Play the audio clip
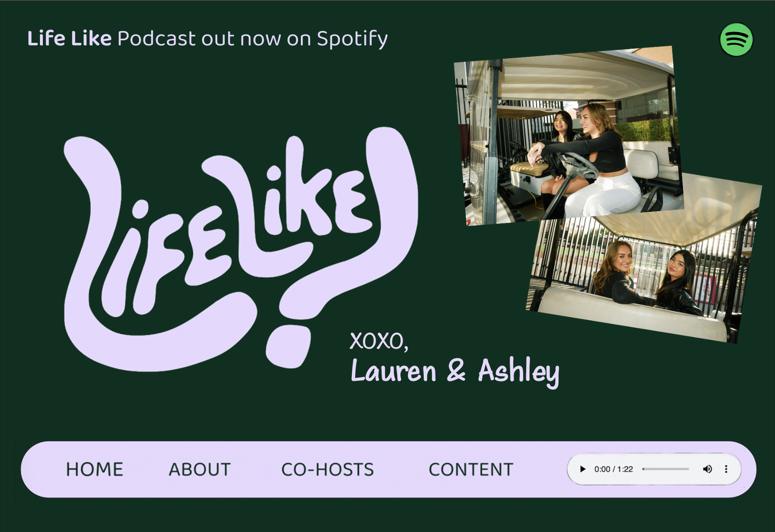The height and width of the screenshot is (532, 775). (582, 469)
